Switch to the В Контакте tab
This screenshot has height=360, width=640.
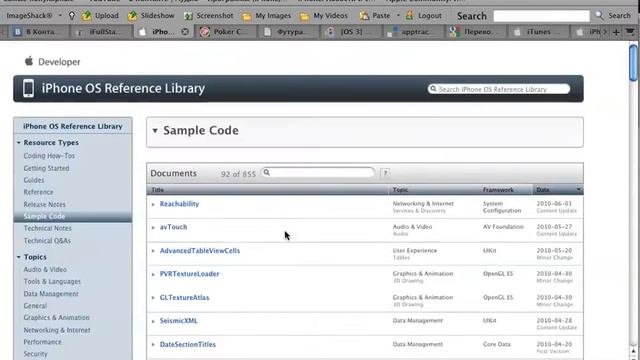[36, 32]
